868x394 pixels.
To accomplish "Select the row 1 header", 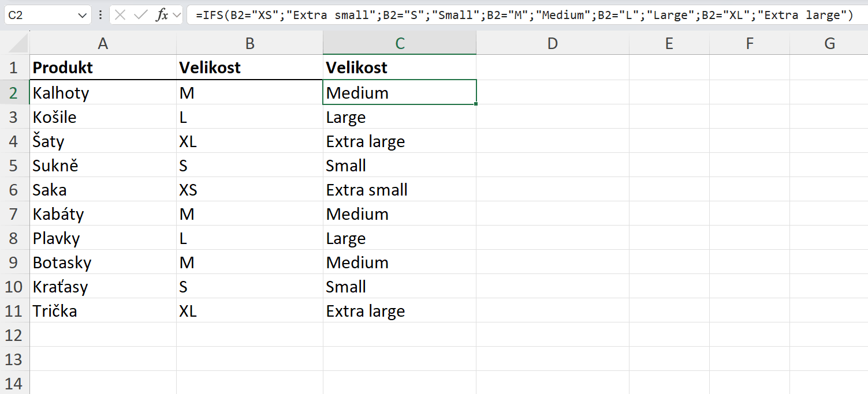I will [14, 67].
